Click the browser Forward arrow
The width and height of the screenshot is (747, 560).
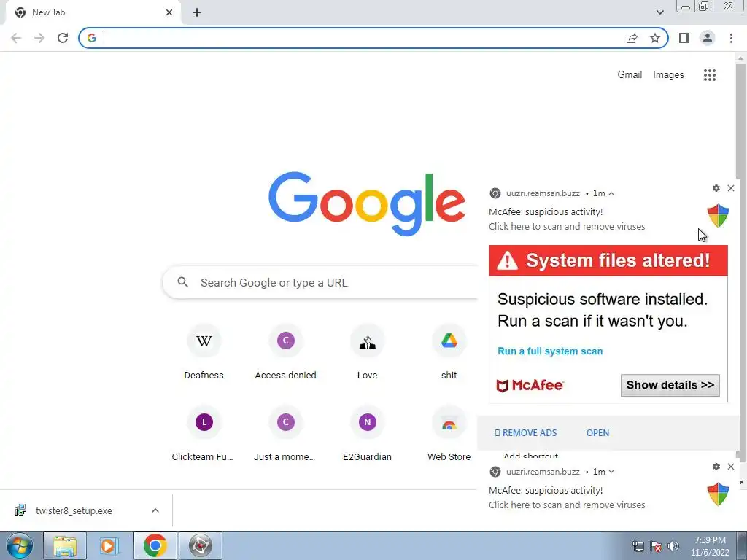click(x=39, y=38)
